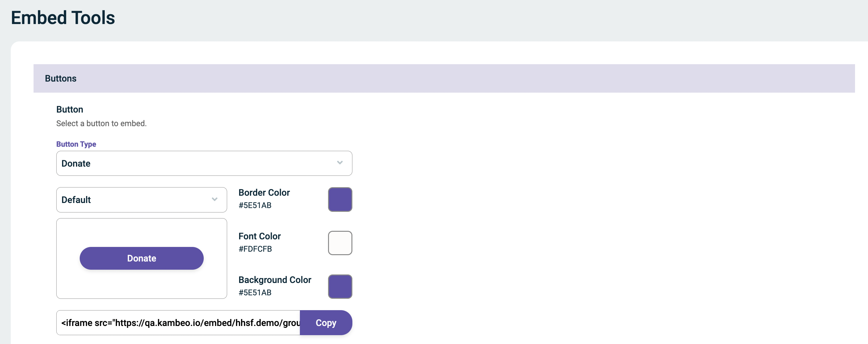Open the Border Color swatch picker
This screenshot has width=868, height=344.
(x=340, y=200)
